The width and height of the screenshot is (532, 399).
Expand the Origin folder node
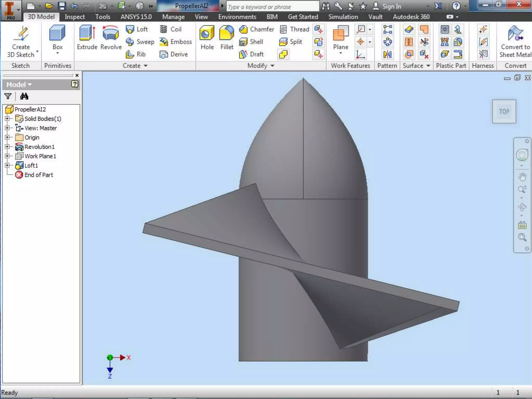[7, 137]
